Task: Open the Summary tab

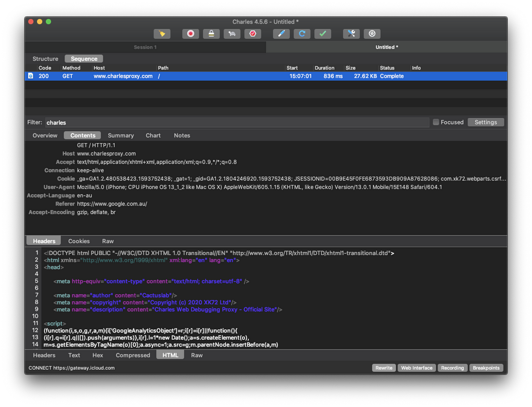Action: tap(120, 136)
